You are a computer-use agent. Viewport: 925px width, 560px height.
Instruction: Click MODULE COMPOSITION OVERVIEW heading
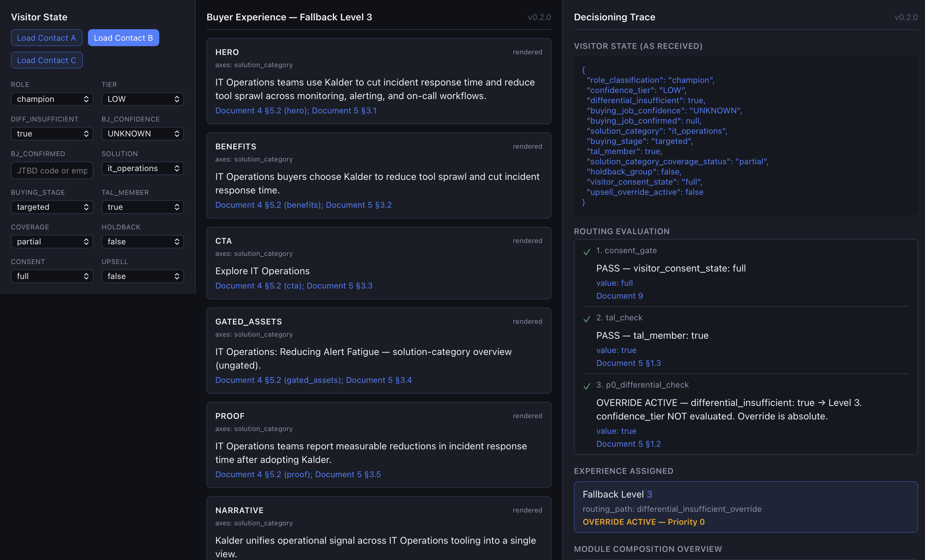pyautogui.click(x=648, y=549)
